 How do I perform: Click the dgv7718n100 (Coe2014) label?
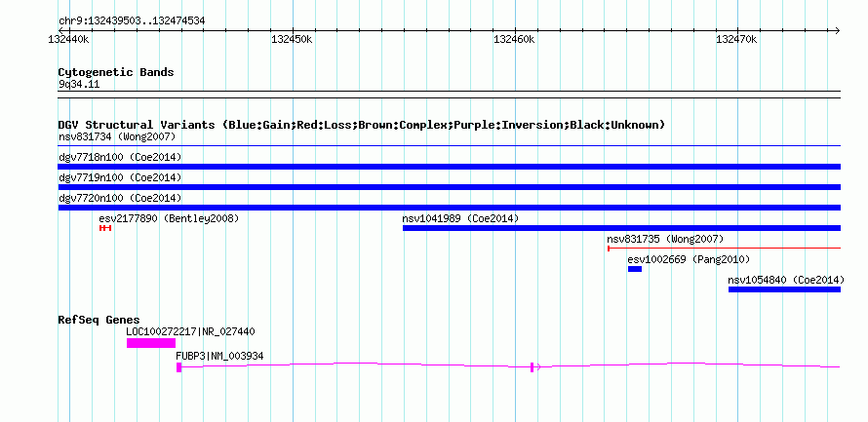pos(120,157)
